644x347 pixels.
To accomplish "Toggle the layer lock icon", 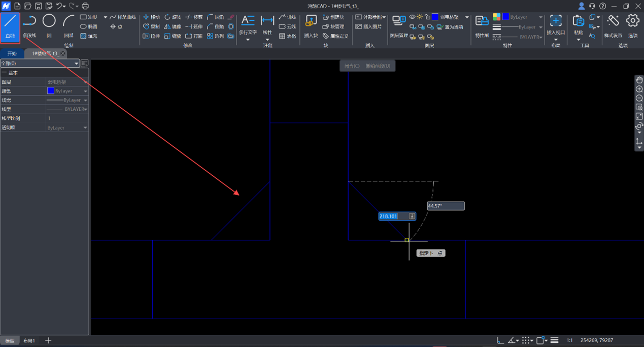I will [x=427, y=17].
